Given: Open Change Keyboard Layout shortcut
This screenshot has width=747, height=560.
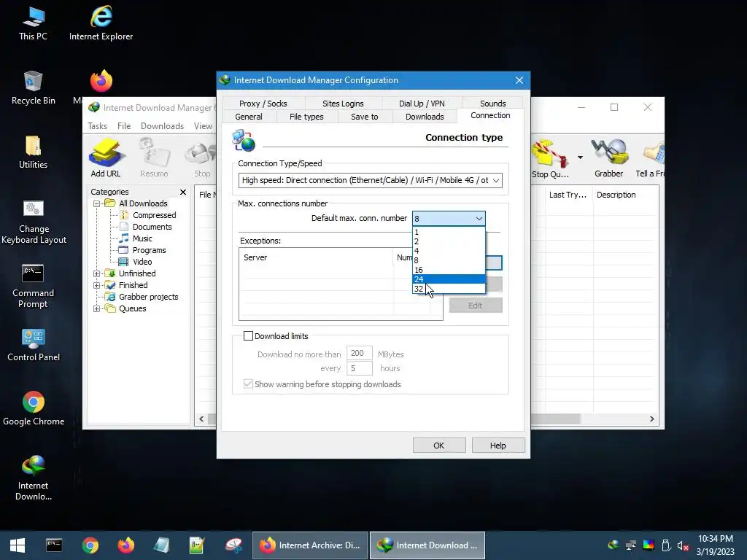Looking at the screenshot, I should [34, 222].
